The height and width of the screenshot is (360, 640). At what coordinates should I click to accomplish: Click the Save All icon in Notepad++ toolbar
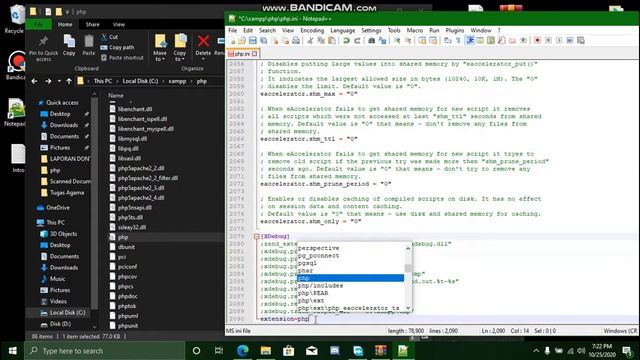coord(264,40)
